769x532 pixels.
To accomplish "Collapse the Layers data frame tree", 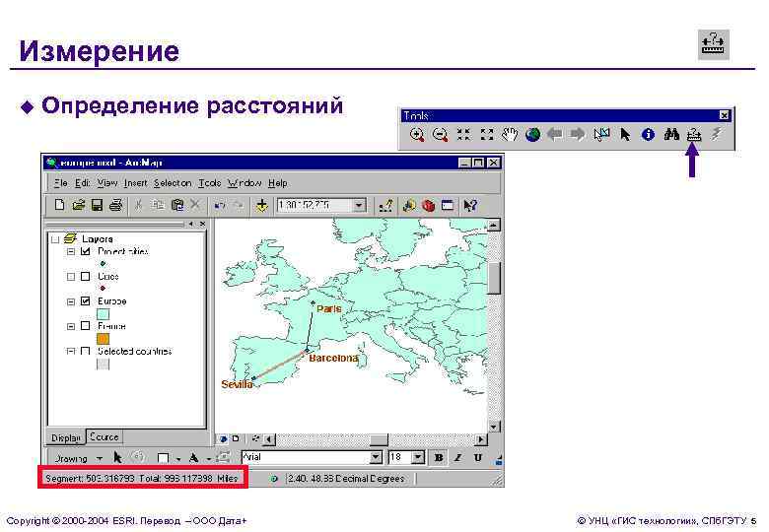I will click(x=55, y=239).
